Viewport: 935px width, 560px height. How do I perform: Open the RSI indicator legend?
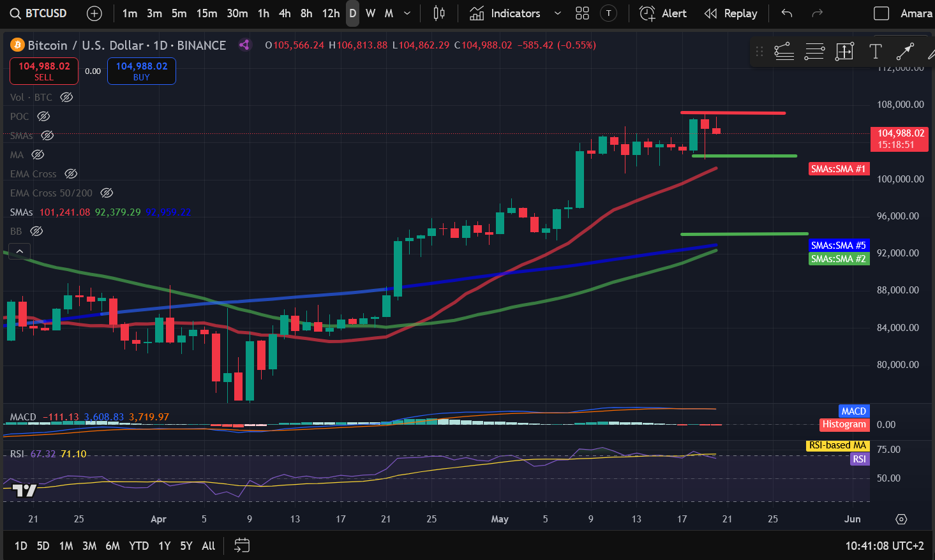(x=17, y=454)
